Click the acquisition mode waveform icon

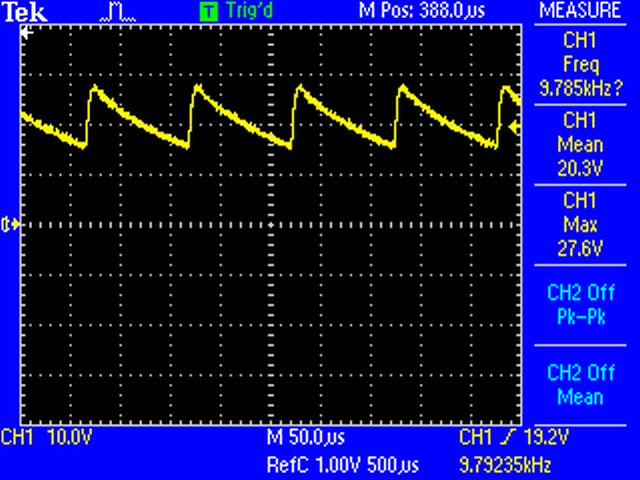click(x=117, y=12)
